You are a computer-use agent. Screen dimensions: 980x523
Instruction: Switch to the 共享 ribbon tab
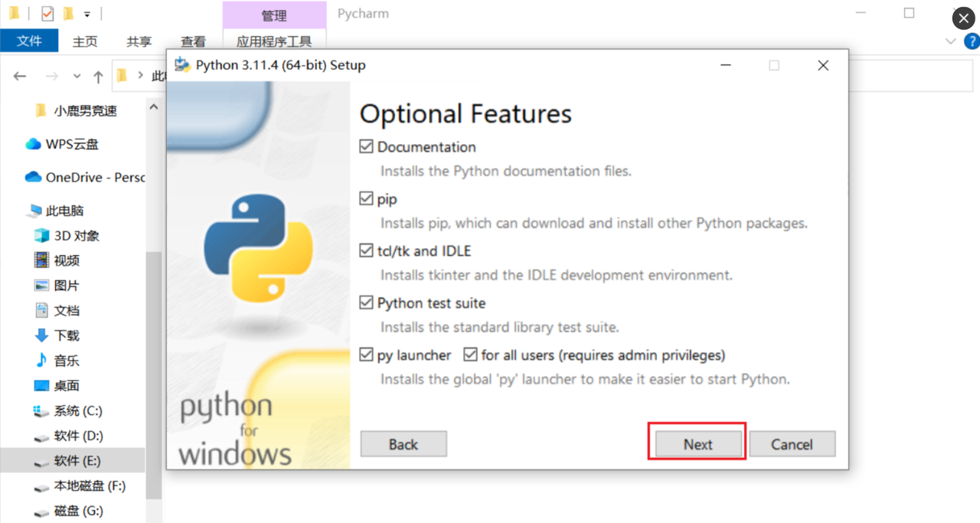(139, 41)
